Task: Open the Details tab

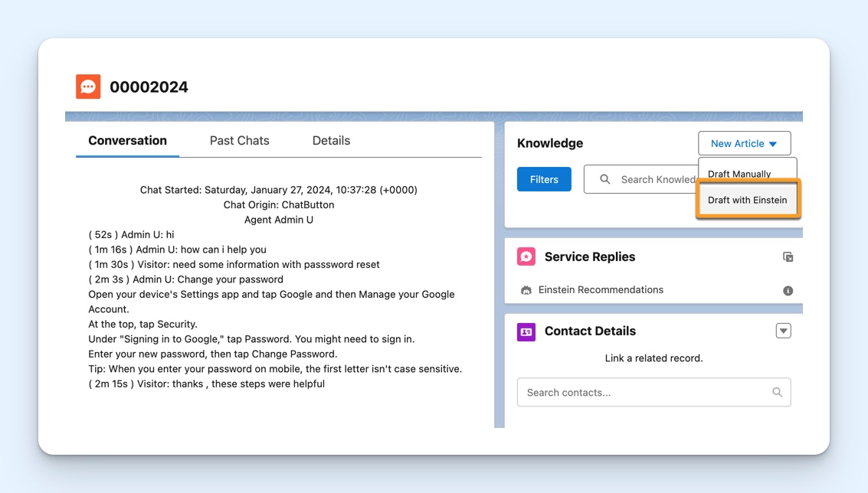Action: click(x=331, y=141)
